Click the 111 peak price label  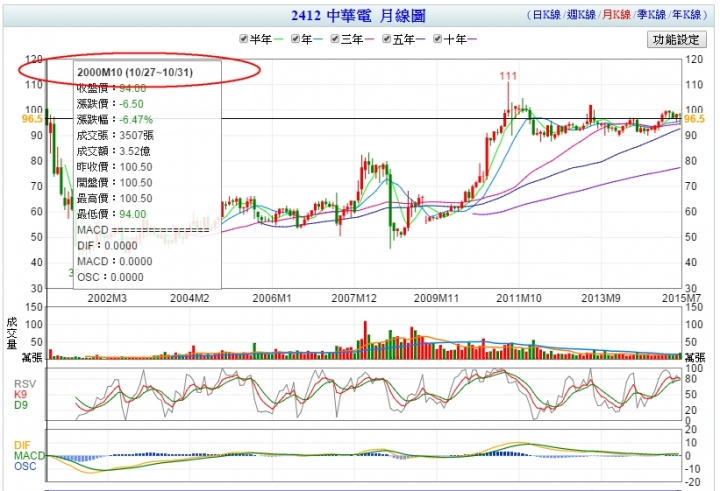508,76
